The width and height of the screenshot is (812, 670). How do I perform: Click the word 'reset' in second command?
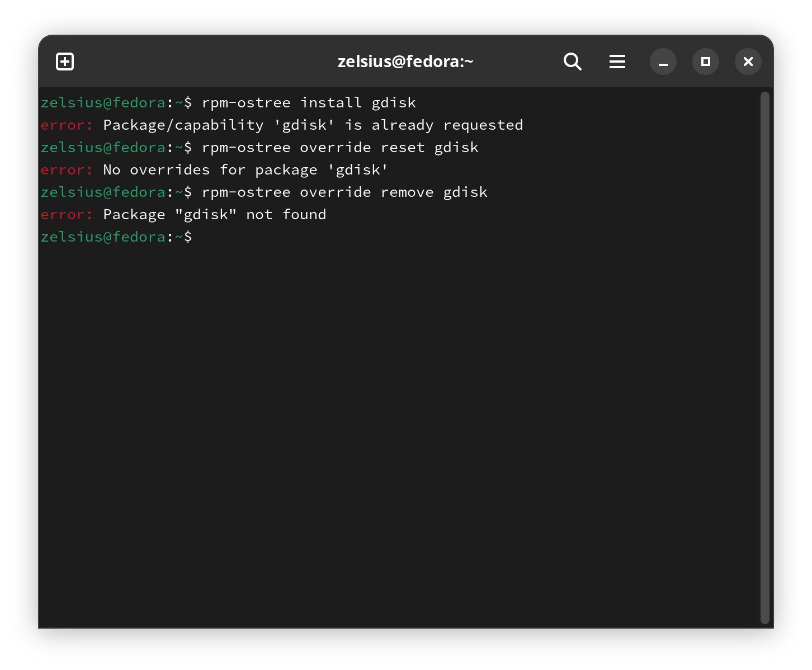[x=402, y=148]
